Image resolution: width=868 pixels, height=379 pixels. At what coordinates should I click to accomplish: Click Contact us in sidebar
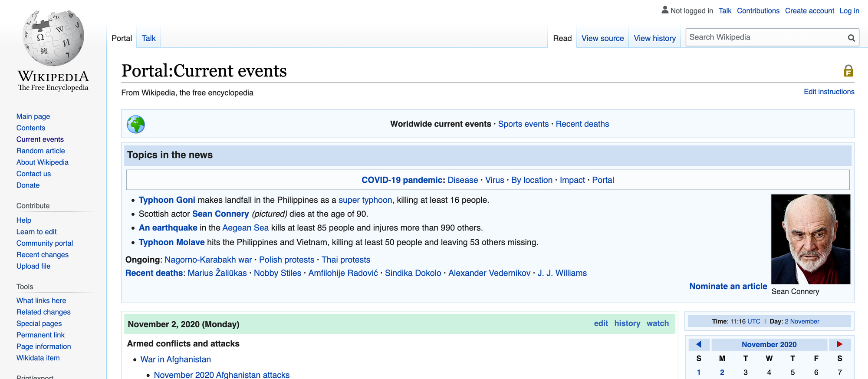point(33,174)
